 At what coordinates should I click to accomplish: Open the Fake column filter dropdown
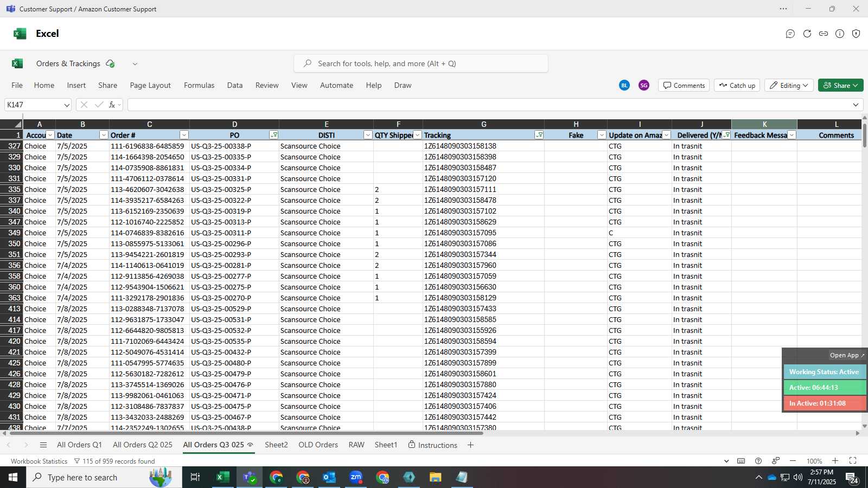[x=602, y=135]
